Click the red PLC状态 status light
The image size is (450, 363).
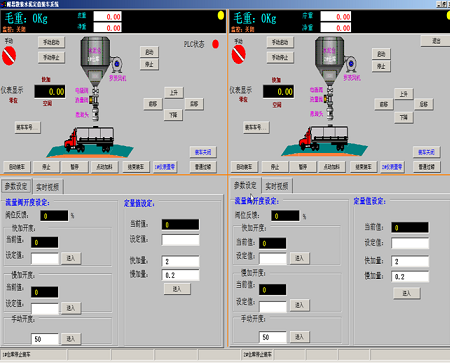click(x=216, y=44)
